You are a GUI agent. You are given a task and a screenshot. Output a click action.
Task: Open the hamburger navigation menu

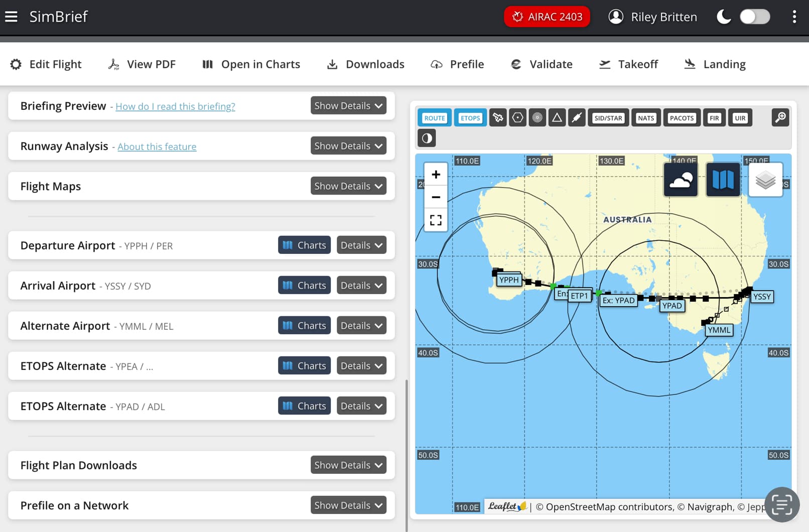(x=11, y=17)
